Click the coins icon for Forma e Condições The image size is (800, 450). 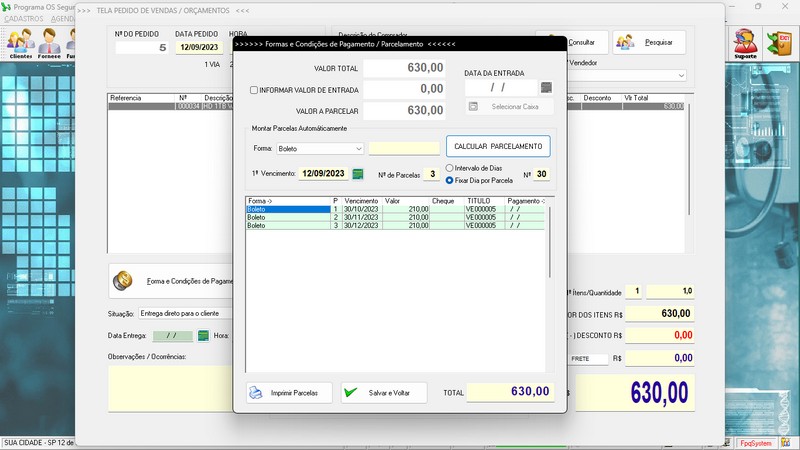pos(124,281)
